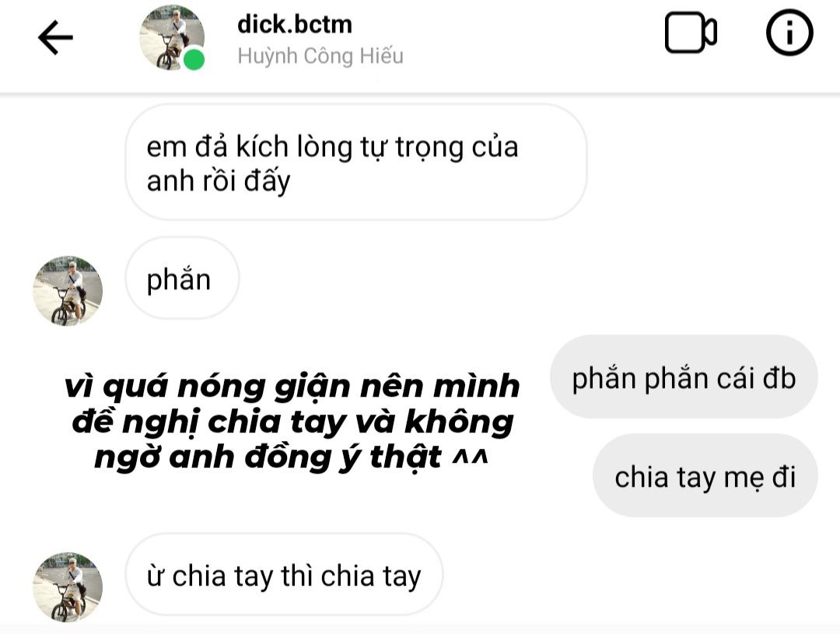Open the conversation info icon
Image resolution: width=840 pixels, height=634 pixels.
789,33
